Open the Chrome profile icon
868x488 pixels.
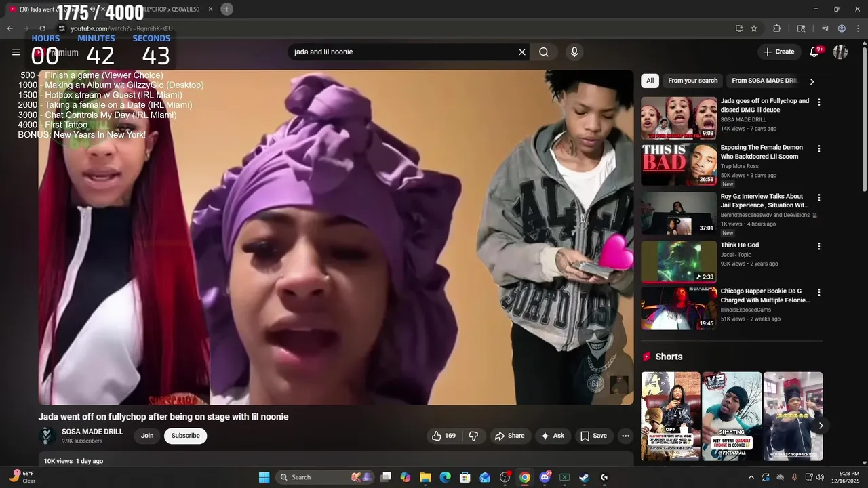[x=842, y=28]
